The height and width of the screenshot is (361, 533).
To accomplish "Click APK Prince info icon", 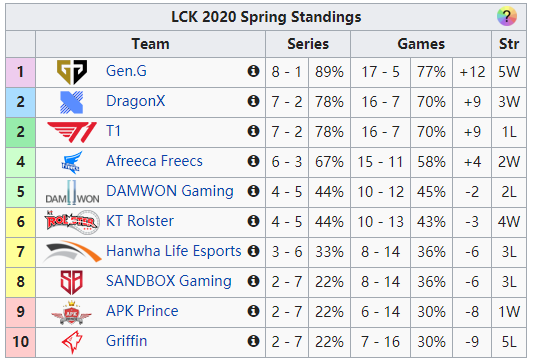I will (253, 311).
